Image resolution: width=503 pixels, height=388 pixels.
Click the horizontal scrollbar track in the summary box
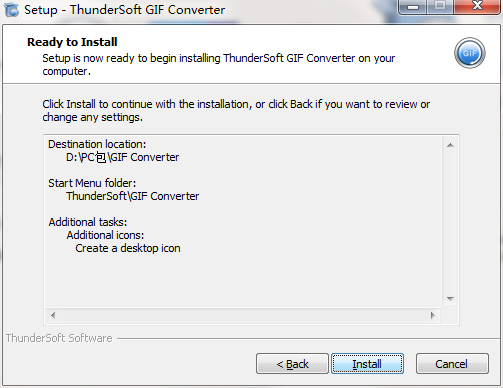243,315
